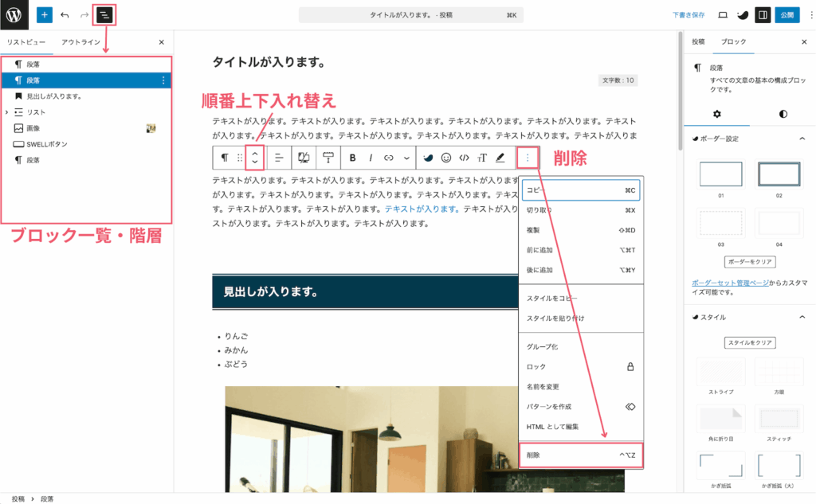
Task: Select first 段落 block in list view
Action: 86,64
